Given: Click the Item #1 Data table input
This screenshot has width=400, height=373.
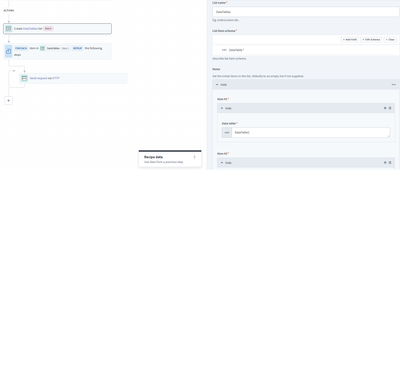Looking at the screenshot, I should 311,132.
